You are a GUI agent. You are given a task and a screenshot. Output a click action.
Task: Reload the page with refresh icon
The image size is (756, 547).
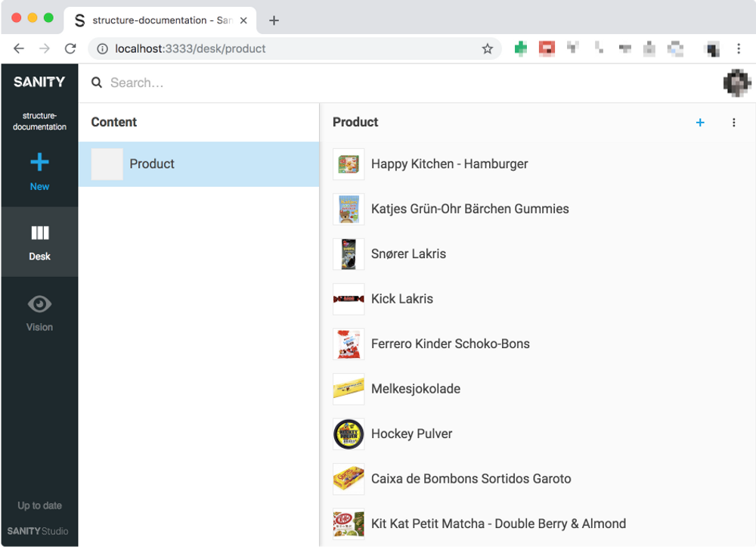70,49
